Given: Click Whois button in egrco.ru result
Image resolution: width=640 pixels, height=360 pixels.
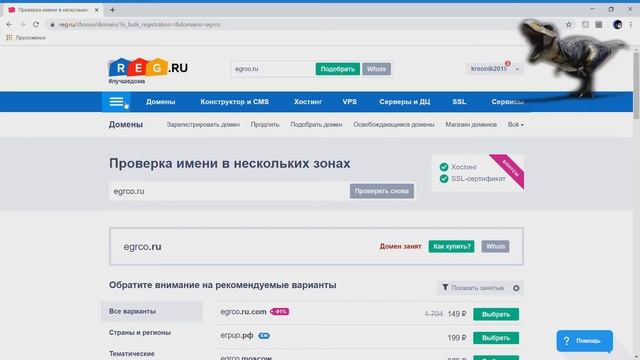Looking at the screenshot, I should [496, 247].
